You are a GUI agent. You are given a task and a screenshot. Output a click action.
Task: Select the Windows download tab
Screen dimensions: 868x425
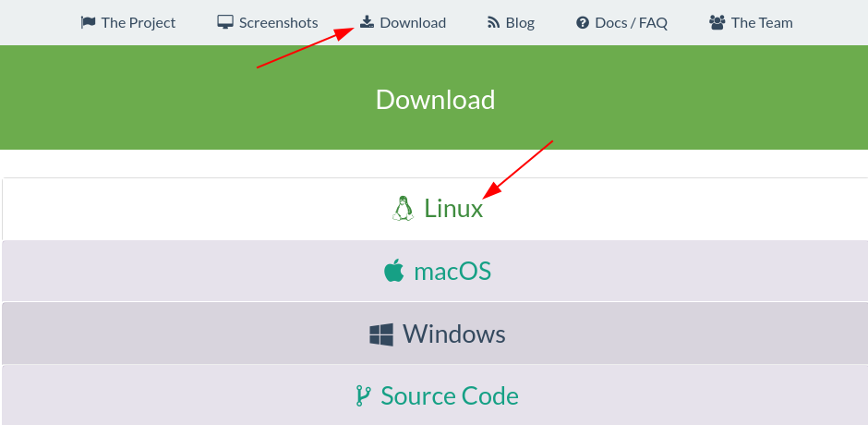(435, 334)
